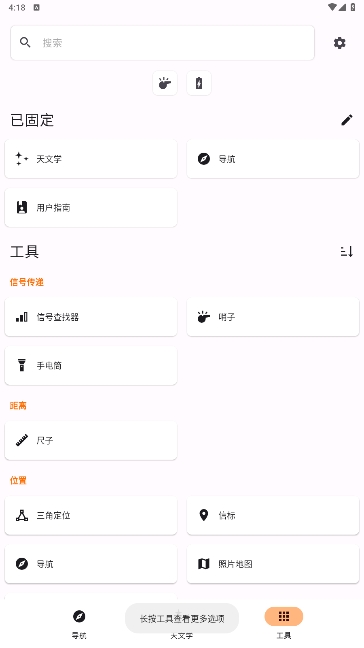Open the 信标 beacon tool
The image size is (364, 648).
point(273,515)
